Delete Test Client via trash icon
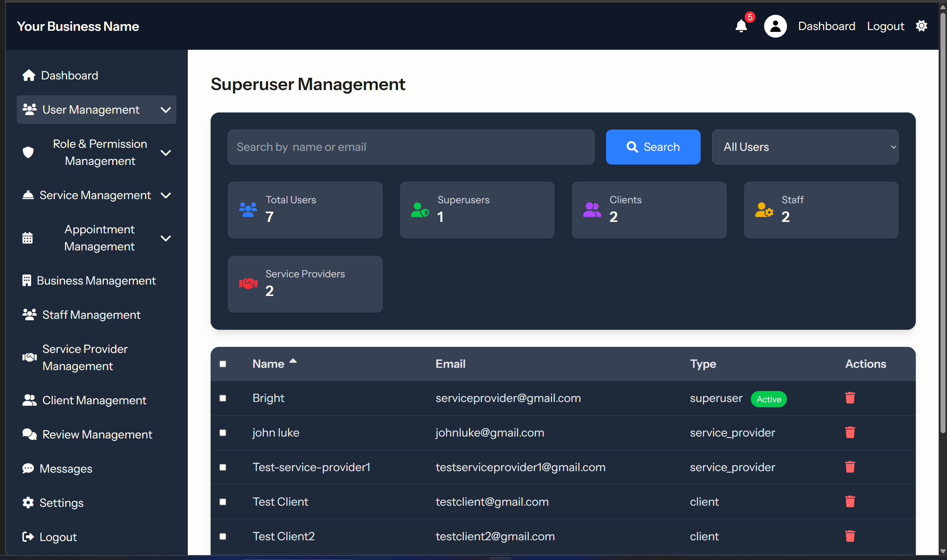The image size is (947, 560). coord(850,501)
